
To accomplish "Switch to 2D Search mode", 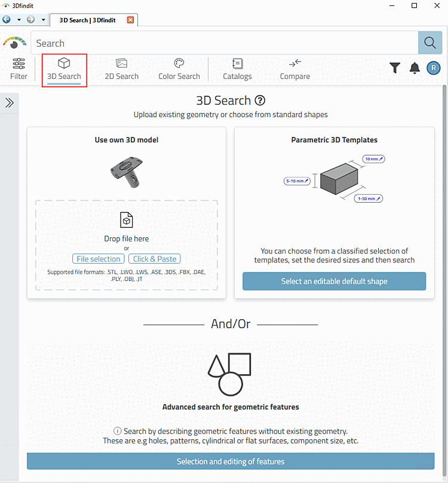I will [x=122, y=69].
